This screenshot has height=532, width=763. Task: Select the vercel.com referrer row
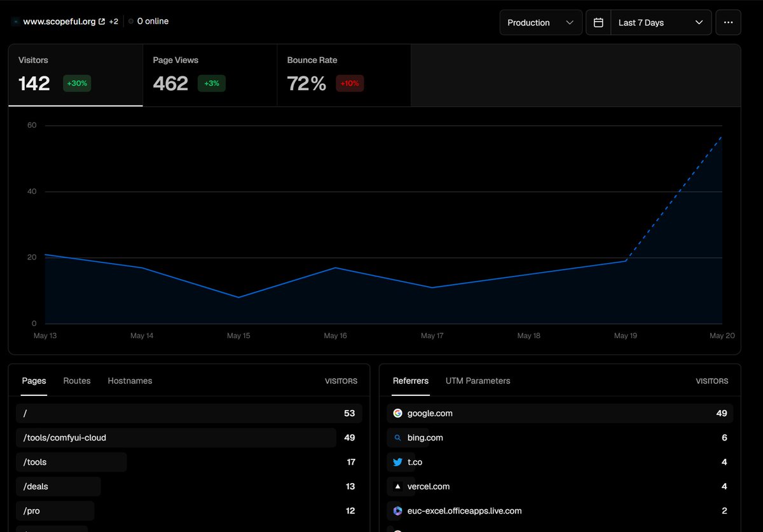click(560, 486)
